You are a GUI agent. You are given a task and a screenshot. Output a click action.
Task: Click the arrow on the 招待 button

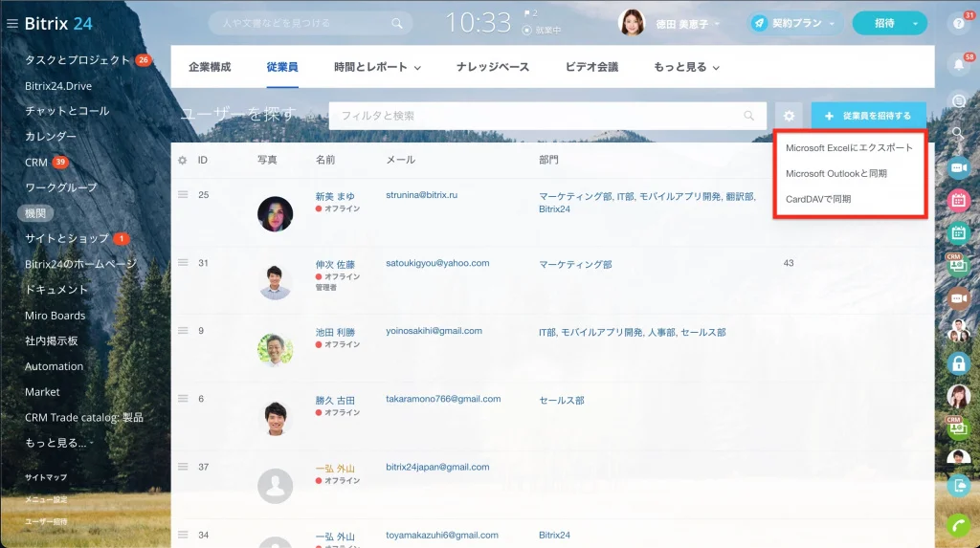click(915, 24)
